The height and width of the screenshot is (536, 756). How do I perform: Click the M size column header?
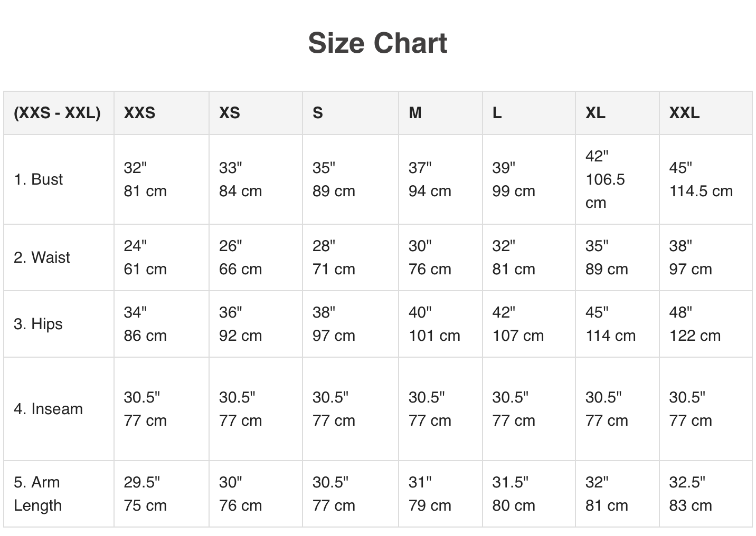click(x=415, y=113)
